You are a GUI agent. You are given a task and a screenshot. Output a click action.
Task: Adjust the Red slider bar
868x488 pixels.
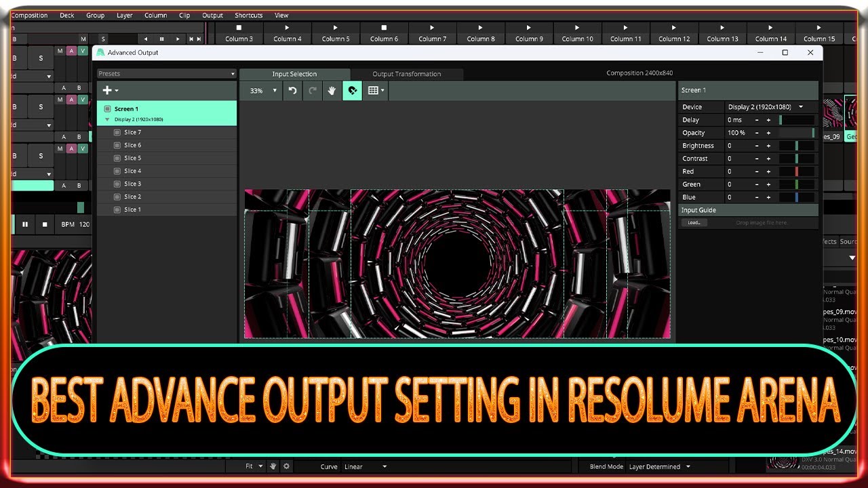[x=797, y=171]
